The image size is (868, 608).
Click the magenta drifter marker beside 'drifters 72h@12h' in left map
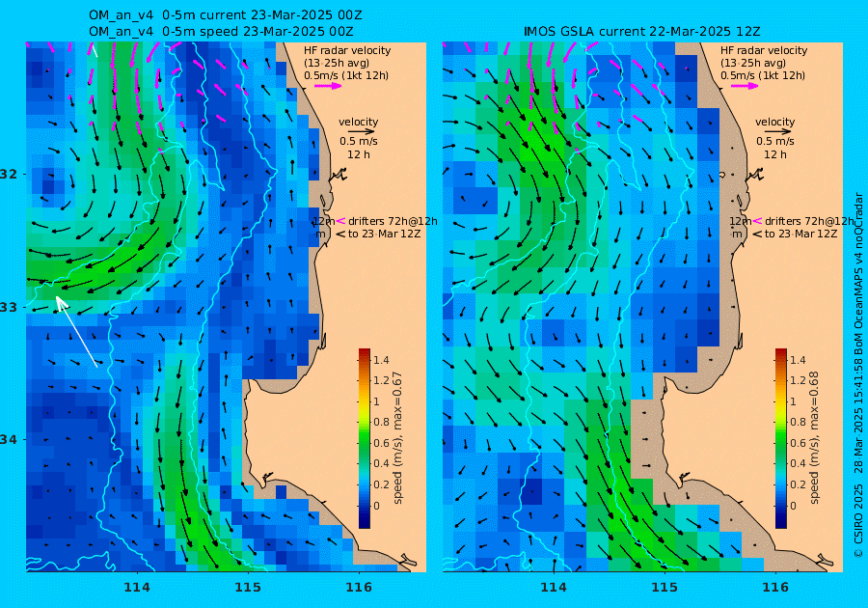point(340,221)
